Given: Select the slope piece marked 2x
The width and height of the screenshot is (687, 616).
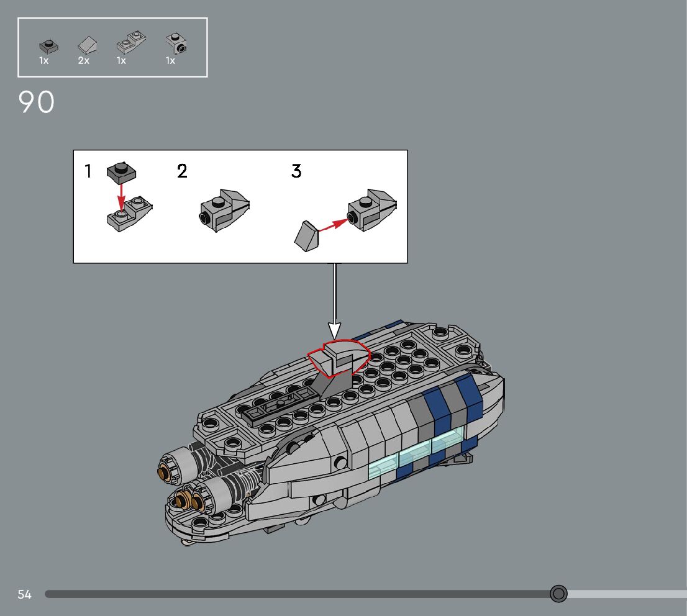Looking at the screenshot, I should click(87, 45).
